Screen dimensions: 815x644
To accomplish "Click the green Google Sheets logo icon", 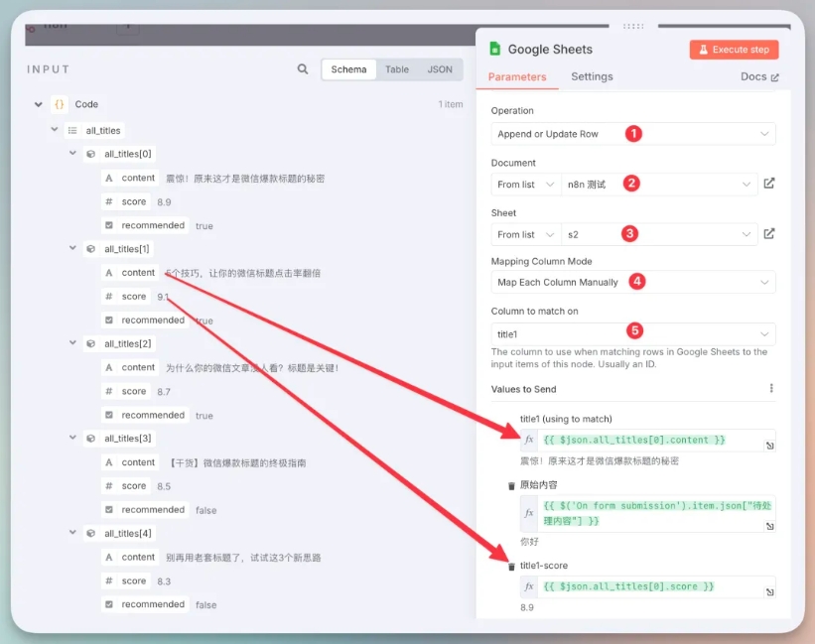I will point(494,49).
